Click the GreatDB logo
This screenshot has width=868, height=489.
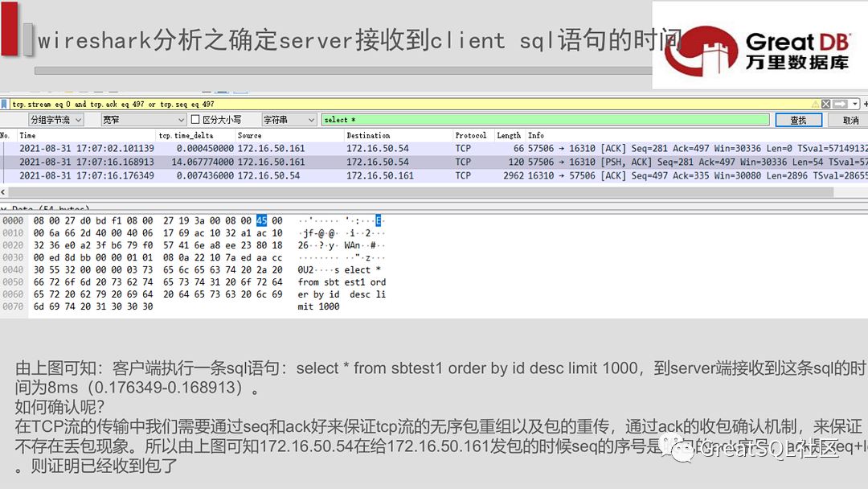(757, 50)
